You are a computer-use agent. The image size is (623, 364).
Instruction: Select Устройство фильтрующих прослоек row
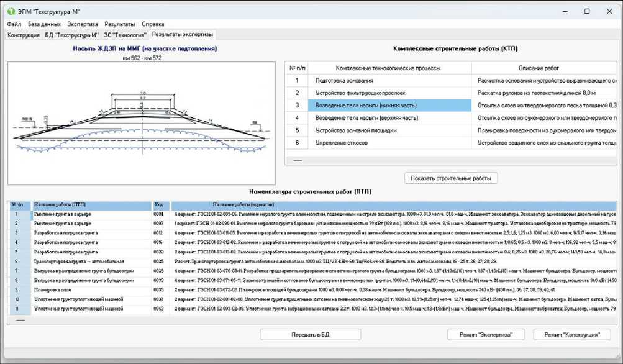[389, 93]
